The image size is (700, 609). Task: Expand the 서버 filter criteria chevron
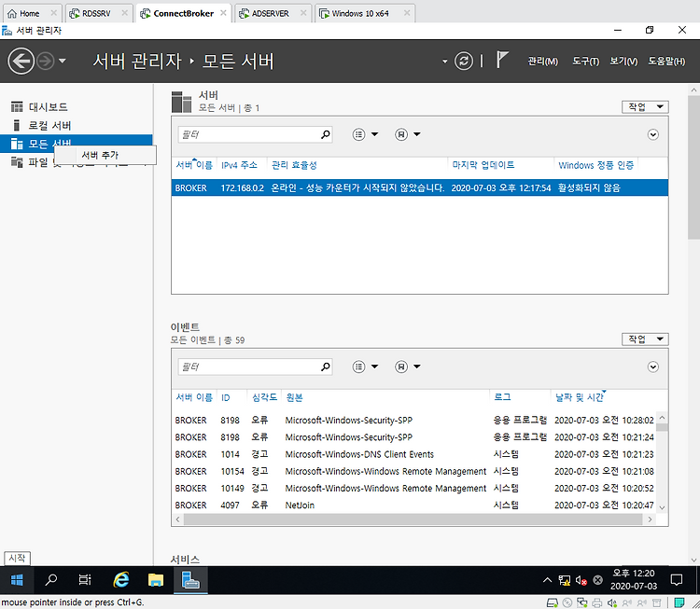(x=652, y=134)
